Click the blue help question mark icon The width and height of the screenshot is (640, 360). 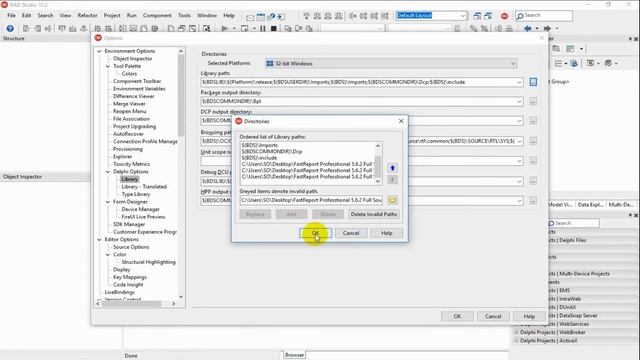pos(10,29)
